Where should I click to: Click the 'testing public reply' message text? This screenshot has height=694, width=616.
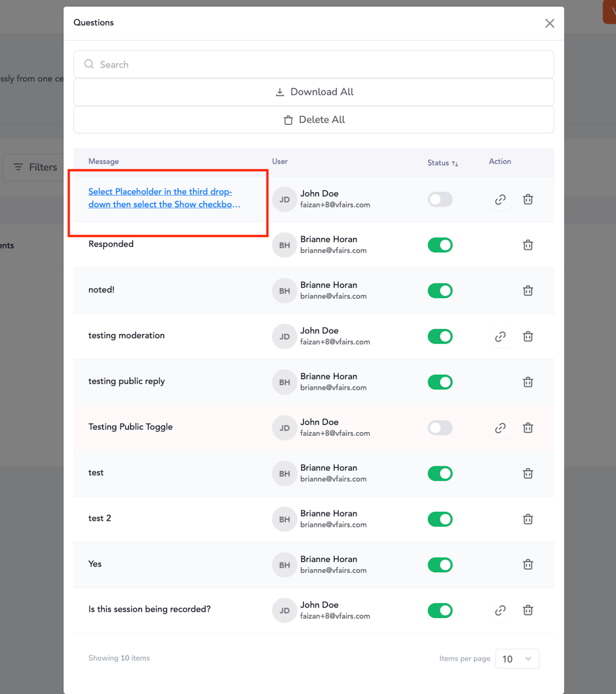point(127,381)
